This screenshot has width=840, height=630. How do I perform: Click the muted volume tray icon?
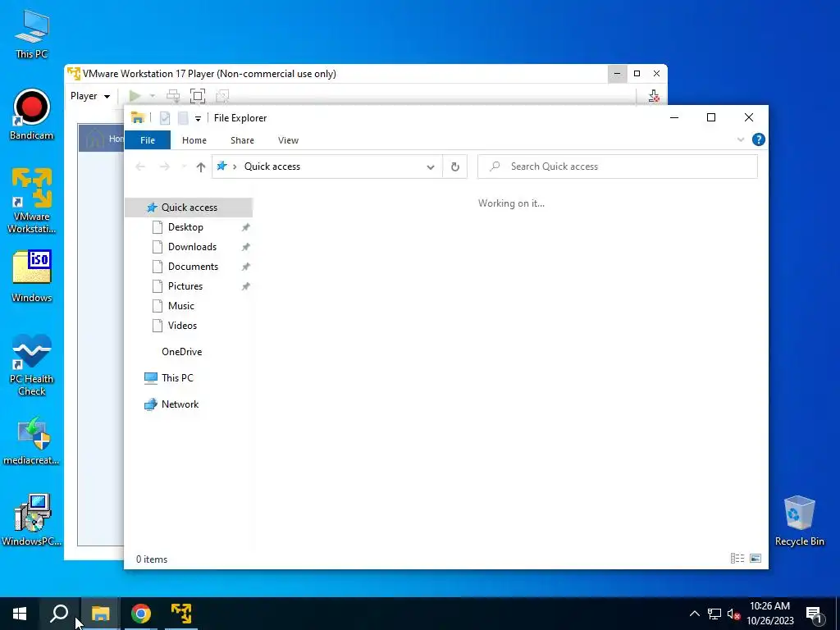[x=734, y=614]
